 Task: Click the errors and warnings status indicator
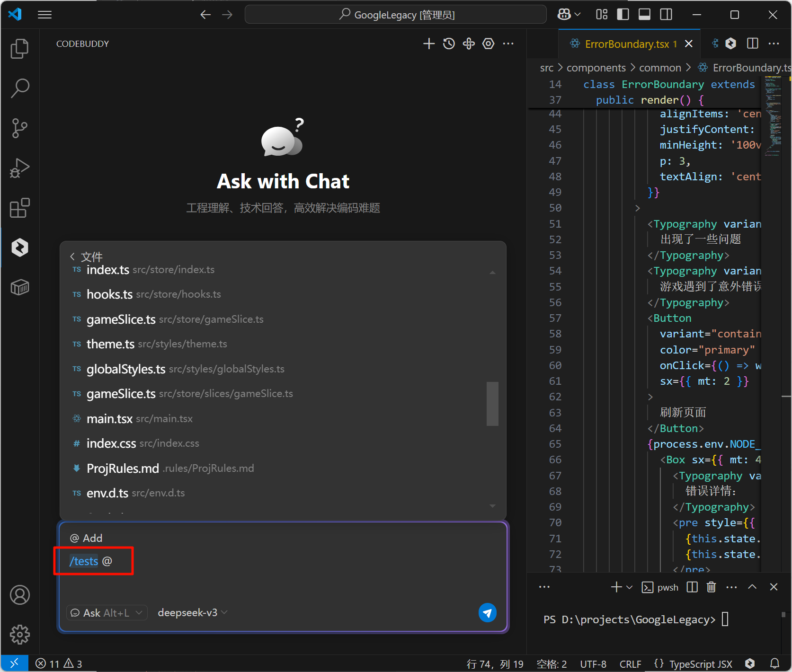coord(59,664)
